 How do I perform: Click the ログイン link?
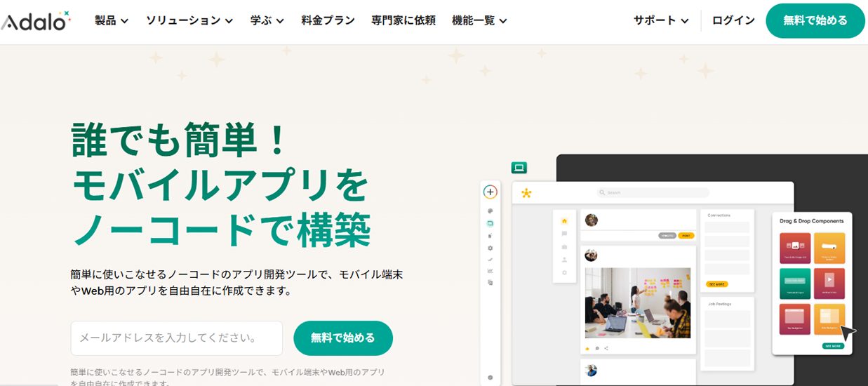click(x=733, y=20)
